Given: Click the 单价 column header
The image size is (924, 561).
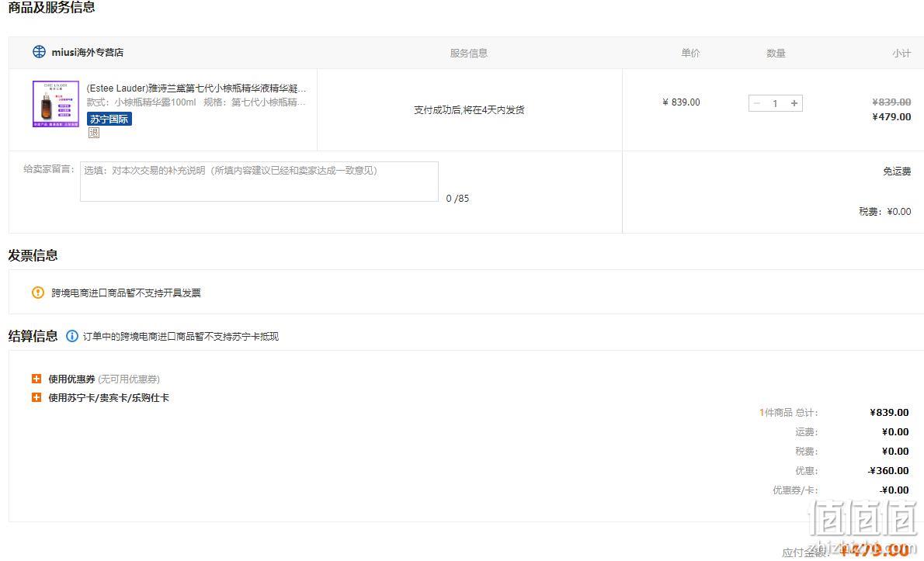Looking at the screenshot, I should point(690,53).
